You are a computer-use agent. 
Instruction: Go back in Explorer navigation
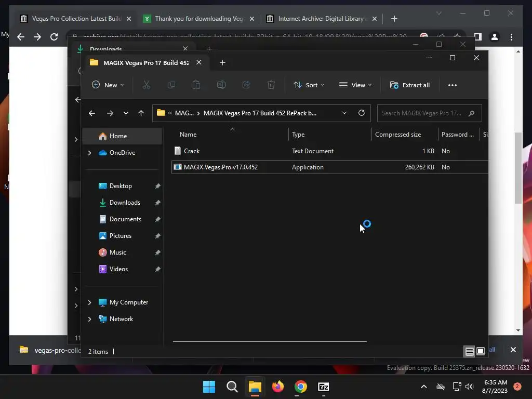(92, 113)
